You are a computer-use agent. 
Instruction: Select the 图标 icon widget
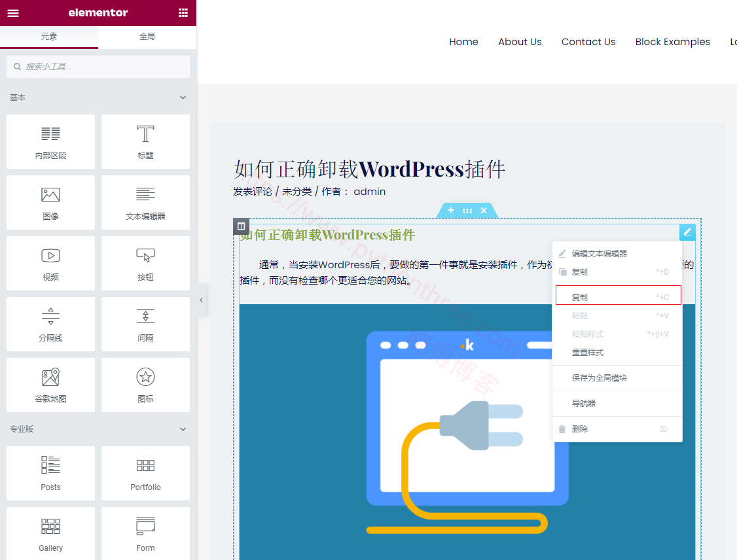click(146, 385)
